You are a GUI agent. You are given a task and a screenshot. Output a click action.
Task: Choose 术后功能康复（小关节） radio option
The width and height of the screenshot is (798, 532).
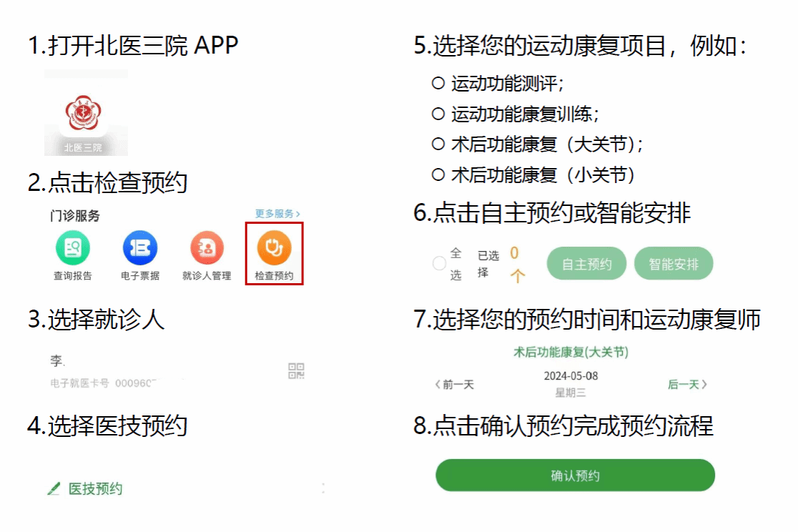(438, 174)
